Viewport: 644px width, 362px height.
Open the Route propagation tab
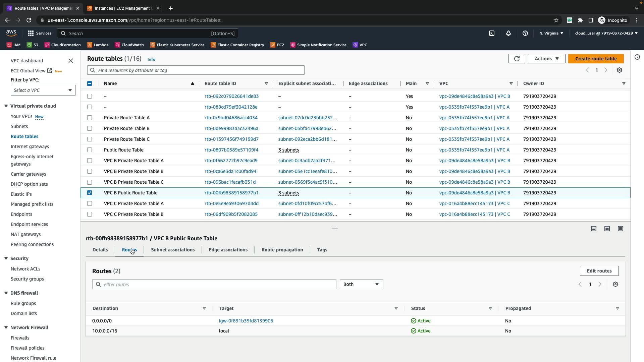pyautogui.click(x=282, y=250)
